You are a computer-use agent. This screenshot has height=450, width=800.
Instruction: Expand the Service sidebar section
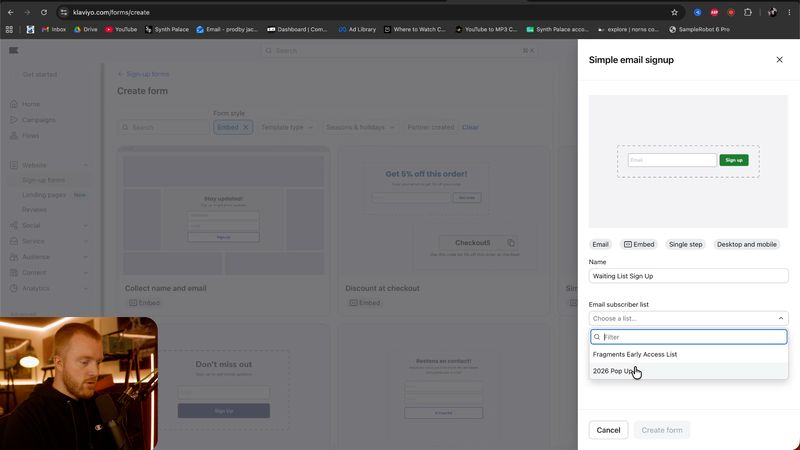49,241
